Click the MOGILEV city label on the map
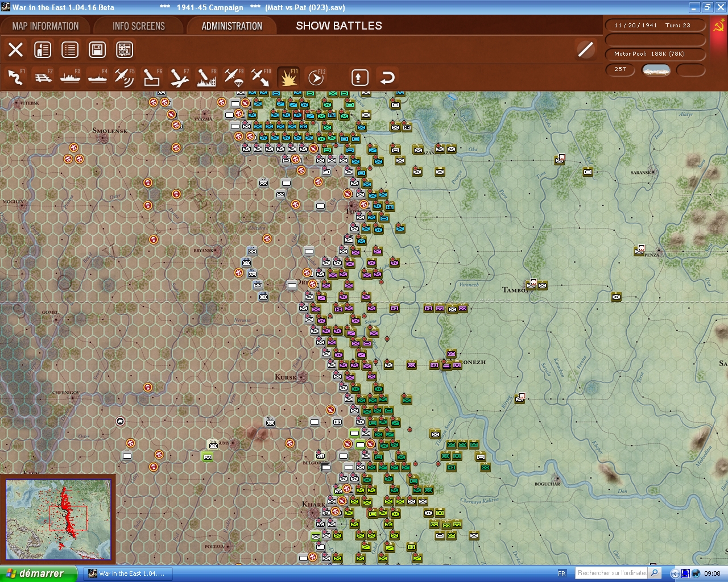This screenshot has height=582, width=728. [x=13, y=202]
